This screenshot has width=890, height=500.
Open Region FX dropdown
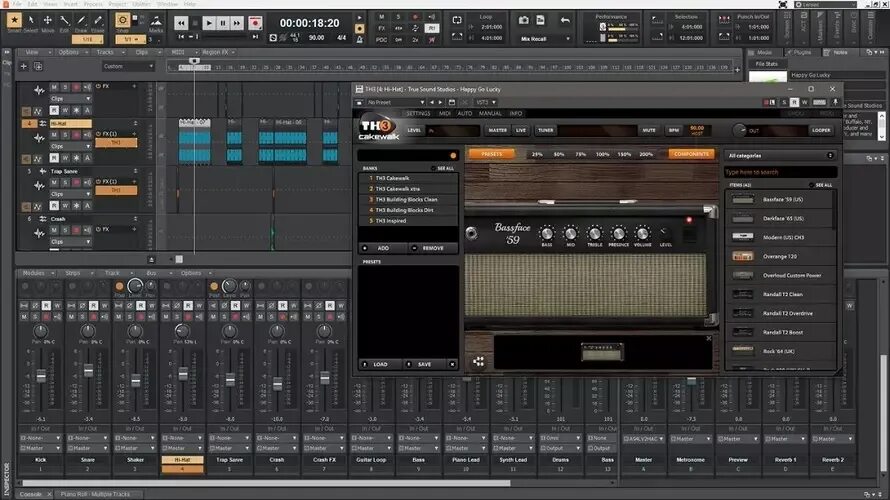[217, 52]
